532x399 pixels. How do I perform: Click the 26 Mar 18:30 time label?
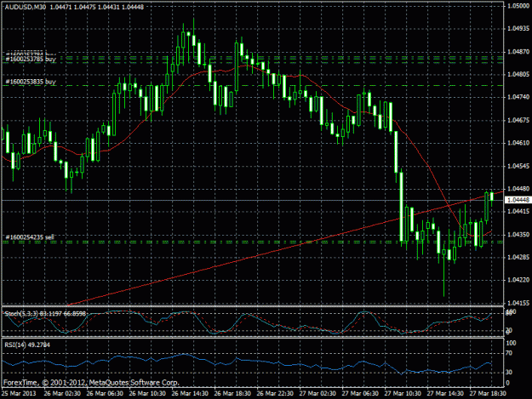[232, 394]
